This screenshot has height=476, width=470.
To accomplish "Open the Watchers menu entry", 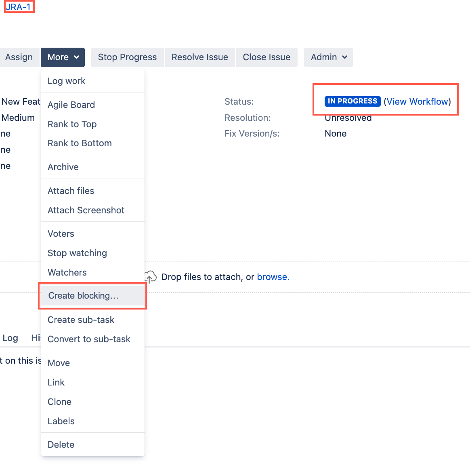I will (93, 273).
